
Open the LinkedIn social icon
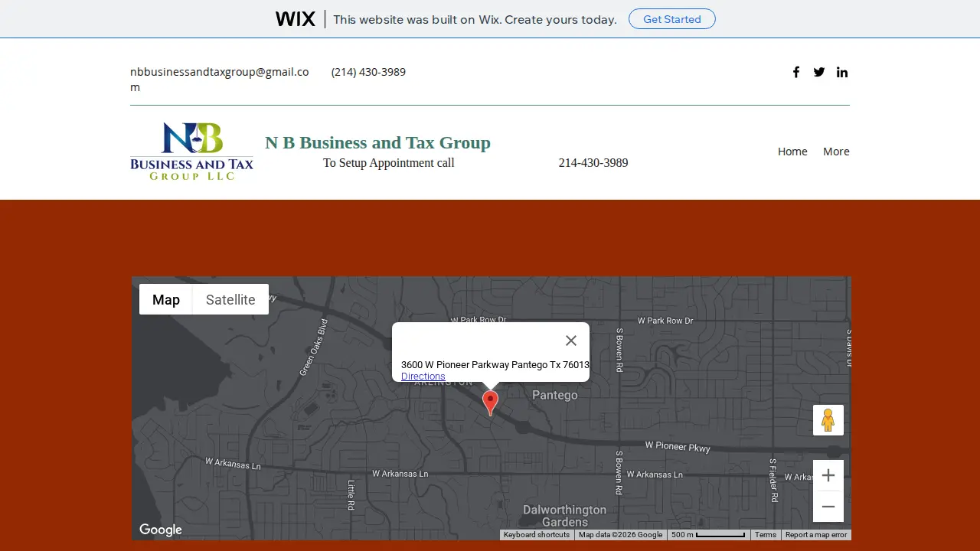coord(842,72)
